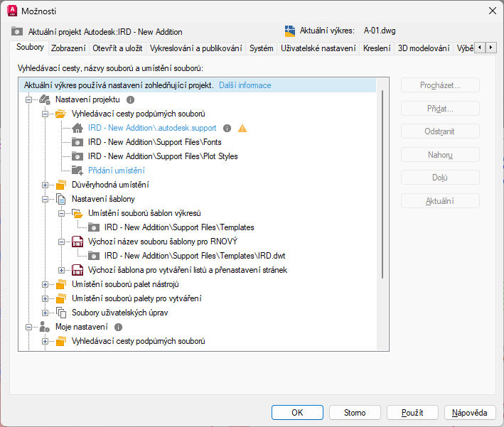Click the Soubory uživatelských úprav copy icon
The height and width of the screenshot is (427, 504).
(x=61, y=313)
